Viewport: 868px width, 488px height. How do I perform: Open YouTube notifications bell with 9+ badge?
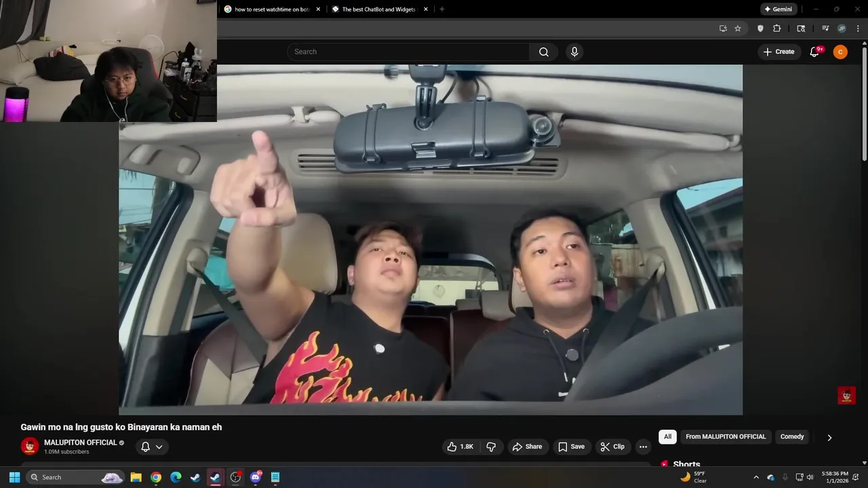[x=814, y=52]
